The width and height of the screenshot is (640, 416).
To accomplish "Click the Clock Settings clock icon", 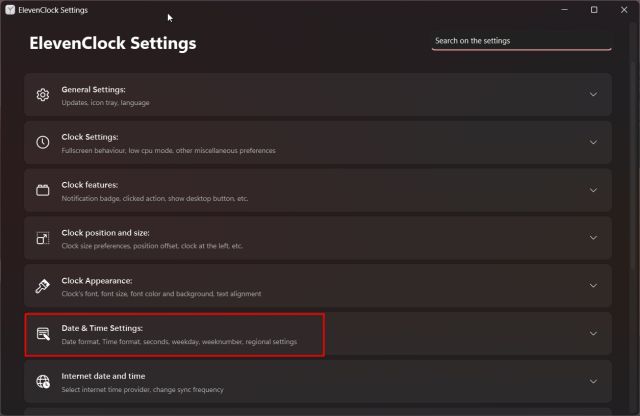I will click(43, 142).
